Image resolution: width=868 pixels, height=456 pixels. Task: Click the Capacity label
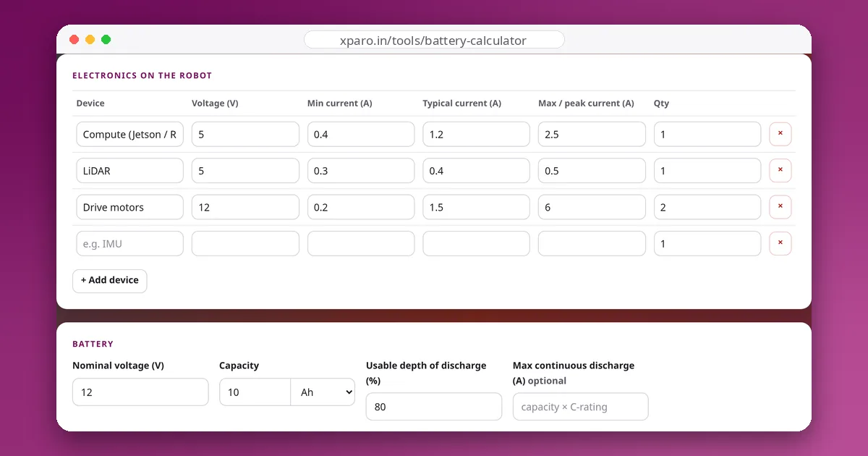239,366
